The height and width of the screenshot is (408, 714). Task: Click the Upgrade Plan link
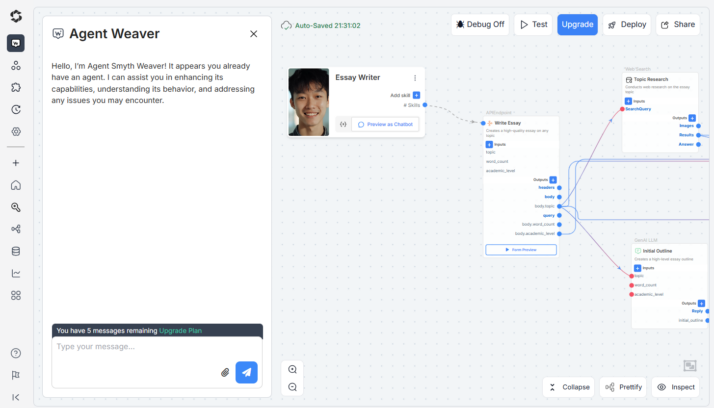181,330
